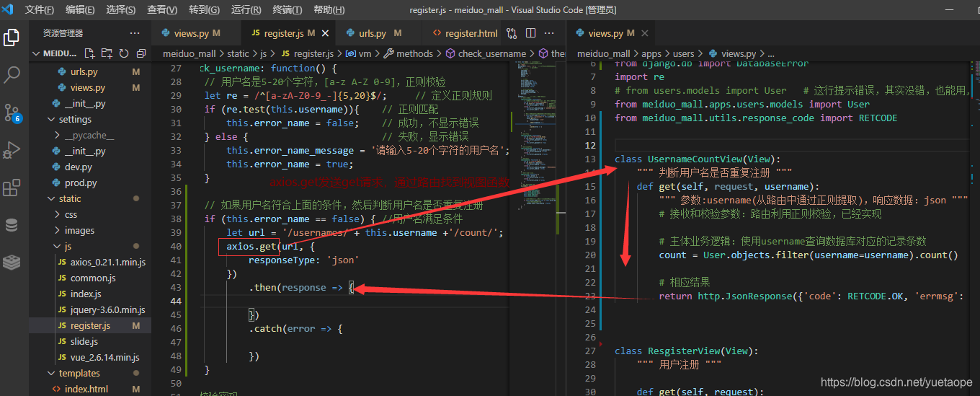This screenshot has width=980, height=396.
Task: Open the 转到(G) menu
Action: [x=205, y=10]
